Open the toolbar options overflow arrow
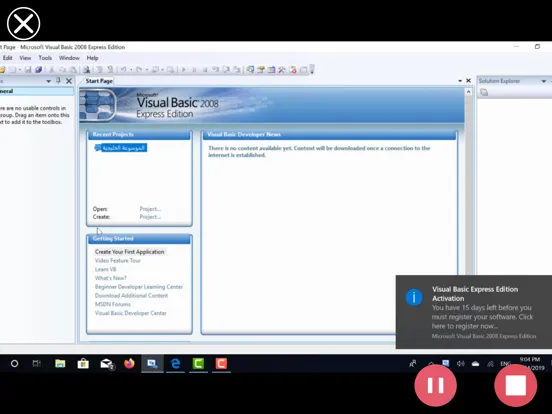Image resolution: width=552 pixels, height=414 pixels. [312, 70]
